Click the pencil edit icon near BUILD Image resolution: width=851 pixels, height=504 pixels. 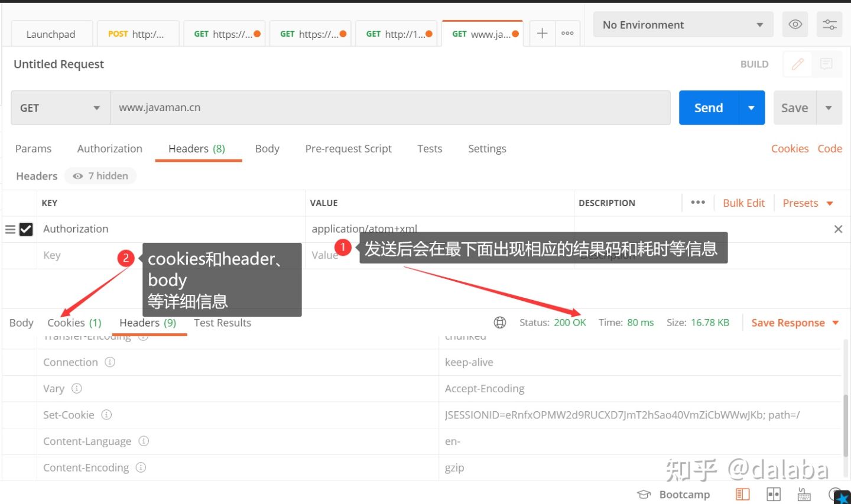click(x=797, y=64)
